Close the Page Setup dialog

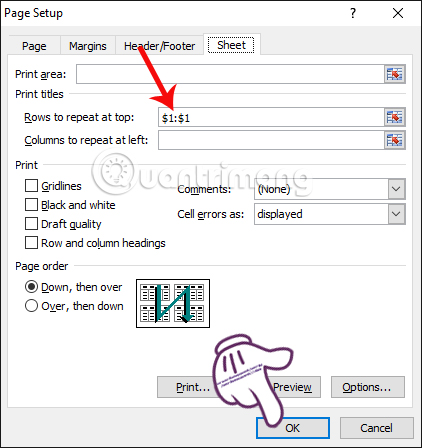pyautogui.click(x=398, y=13)
